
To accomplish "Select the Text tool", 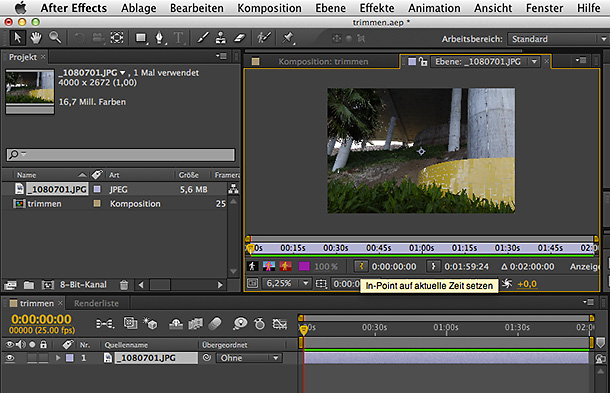I will (x=179, y=38).
